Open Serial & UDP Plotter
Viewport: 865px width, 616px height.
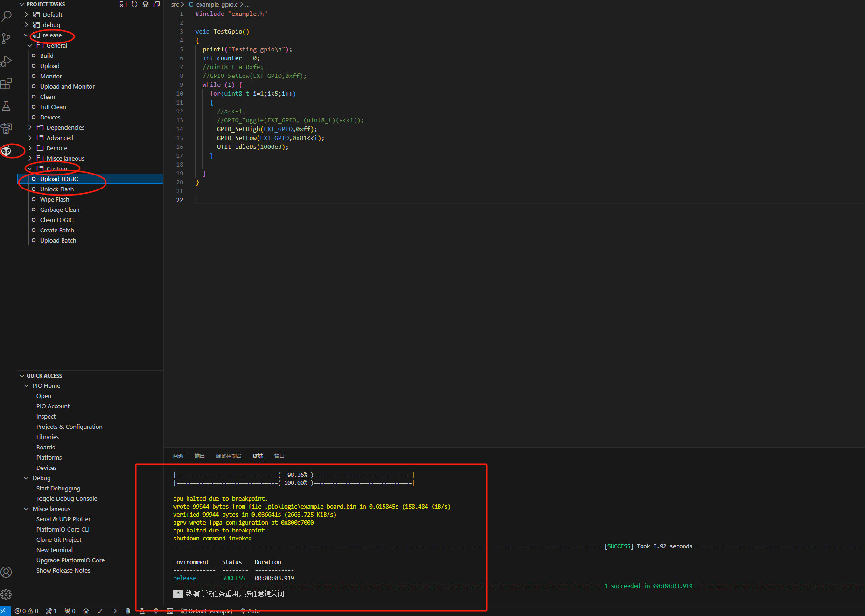click(x=63, y=519)
